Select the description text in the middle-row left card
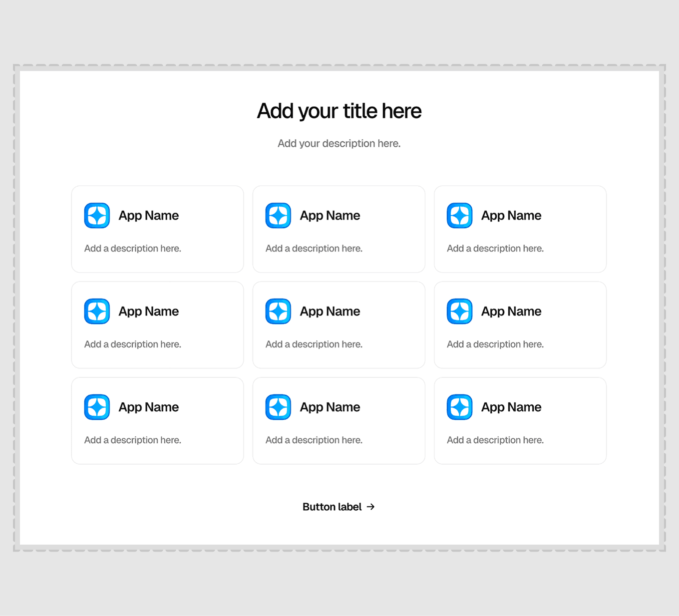The image size is (679, 616). (133, 344)
